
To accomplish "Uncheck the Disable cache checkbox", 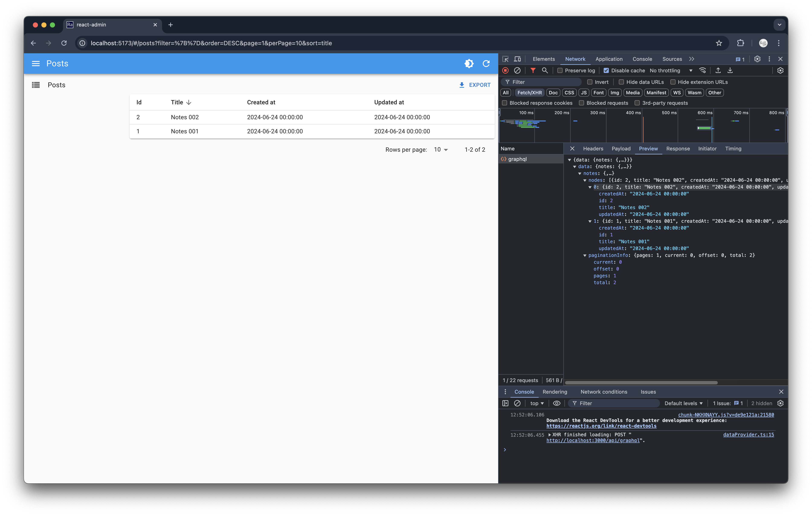I will (606, 70).
